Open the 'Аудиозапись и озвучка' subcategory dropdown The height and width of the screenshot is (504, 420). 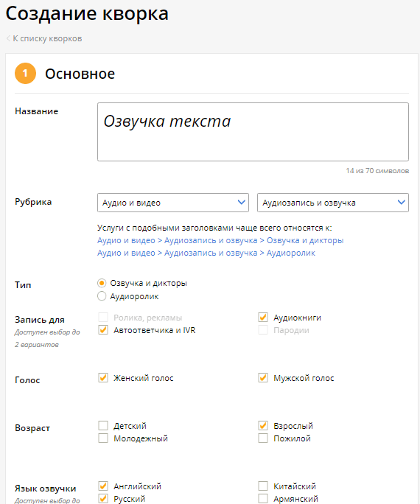pos(333,203)
